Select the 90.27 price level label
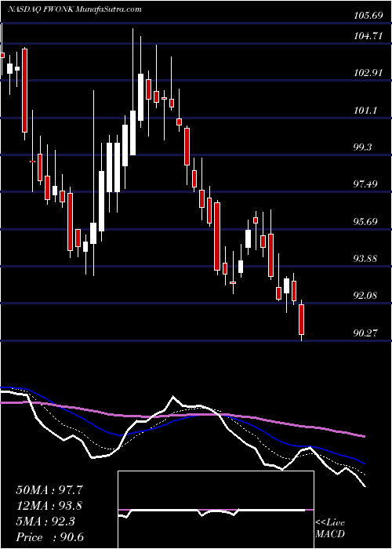 point(366,333)
